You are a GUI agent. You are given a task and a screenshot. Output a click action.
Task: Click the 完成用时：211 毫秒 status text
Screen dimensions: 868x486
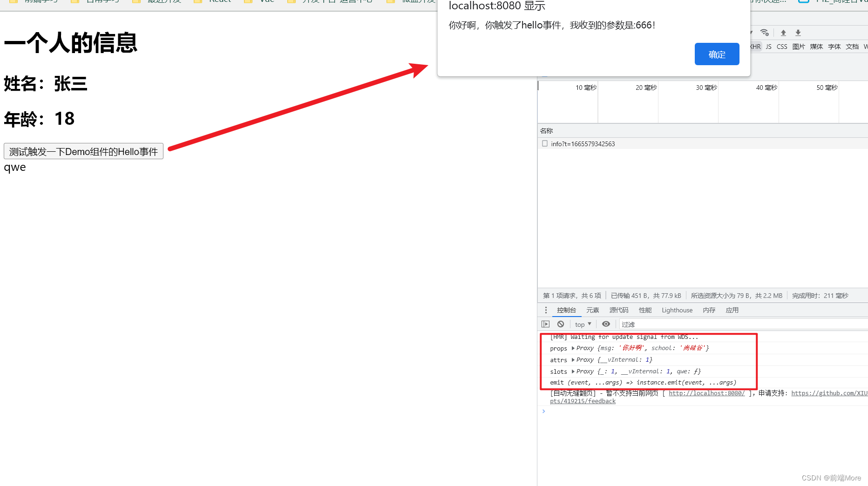coord(820,296)
